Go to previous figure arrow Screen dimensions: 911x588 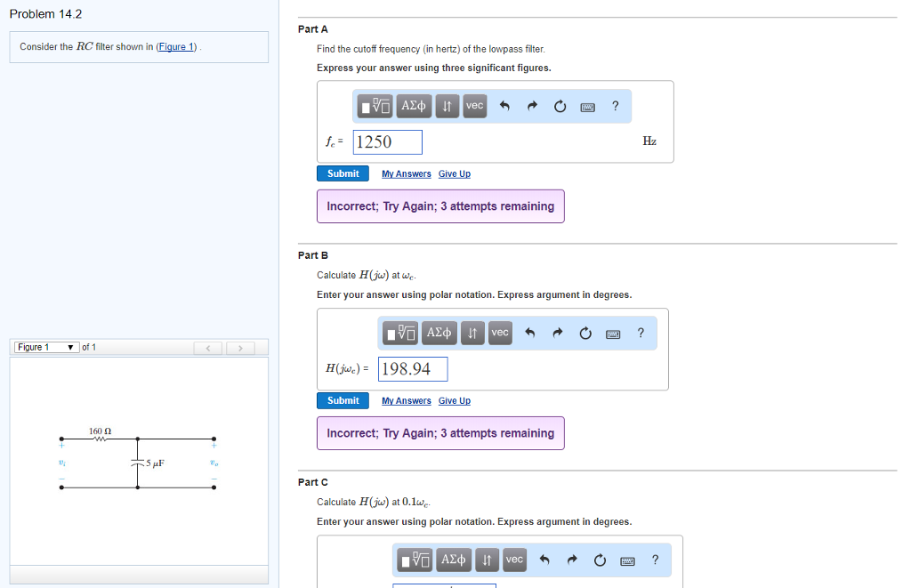(x=208, y=348)
